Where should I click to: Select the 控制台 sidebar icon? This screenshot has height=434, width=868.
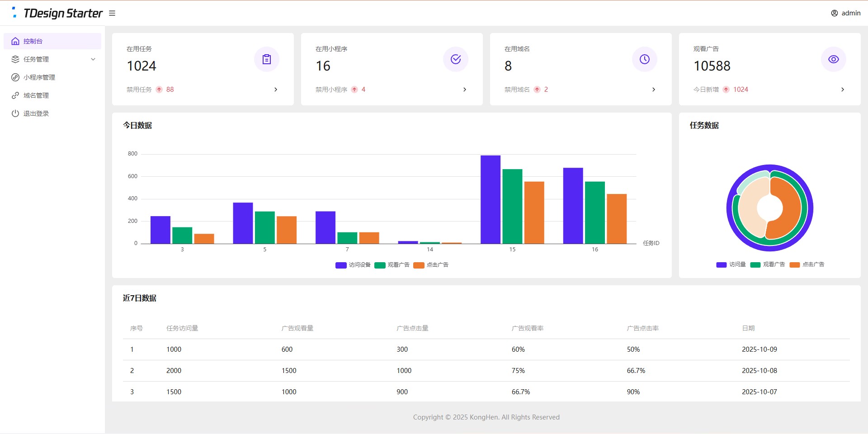point(15,41)
